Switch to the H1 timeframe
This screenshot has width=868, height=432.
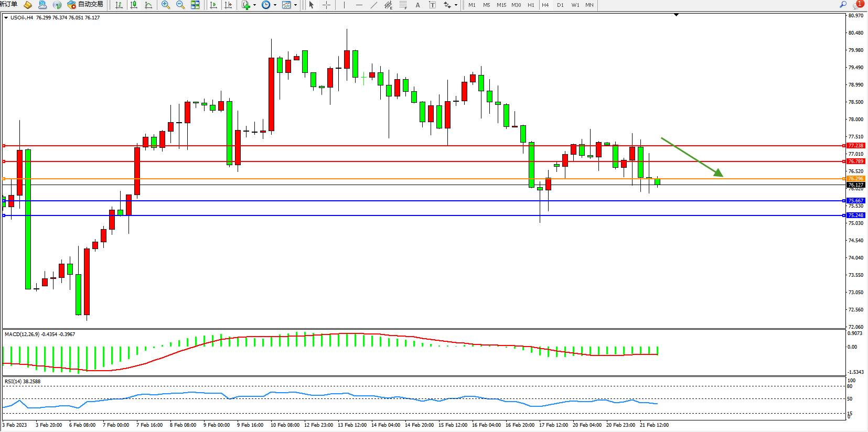click(x=531, y=5)
